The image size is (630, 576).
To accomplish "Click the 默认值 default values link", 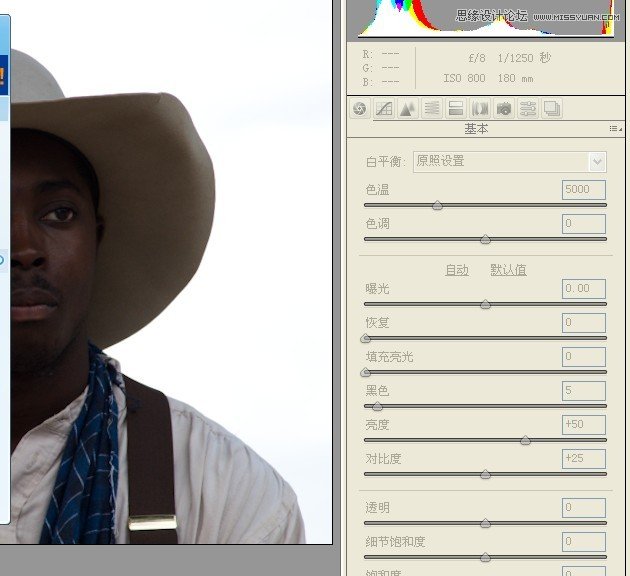I will (x=508, y=270).
